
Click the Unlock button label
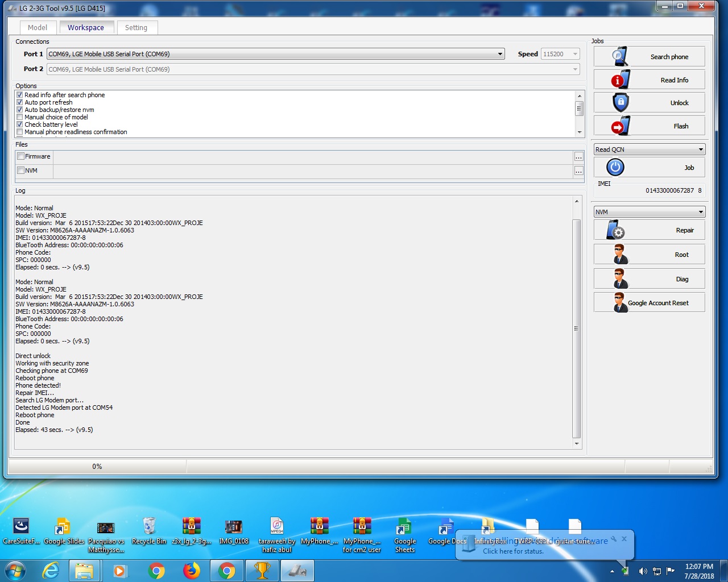[x=680, y=103]
